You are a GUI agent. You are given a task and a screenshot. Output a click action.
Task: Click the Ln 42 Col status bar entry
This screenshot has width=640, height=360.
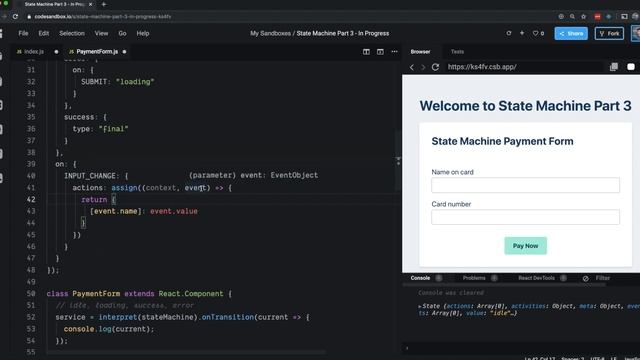(x=540, y=358)
